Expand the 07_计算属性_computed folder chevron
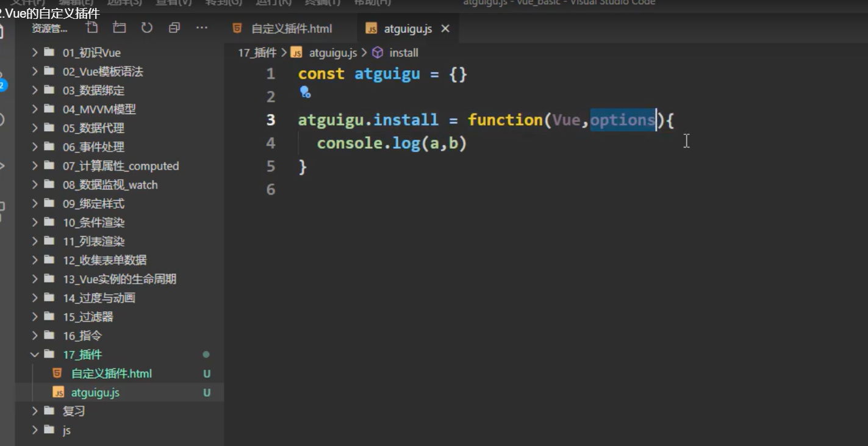Viewport: 868px width, 446px height. (35, 166)
